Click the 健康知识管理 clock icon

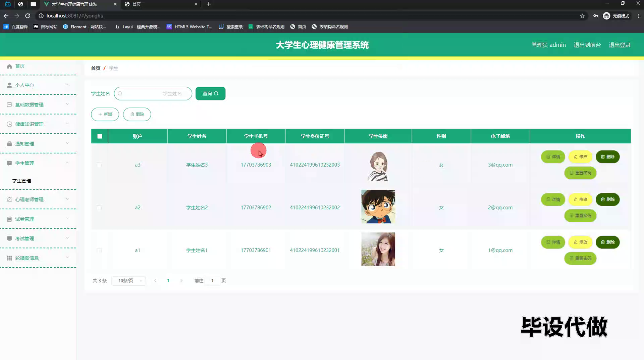[x=9, y=124]
